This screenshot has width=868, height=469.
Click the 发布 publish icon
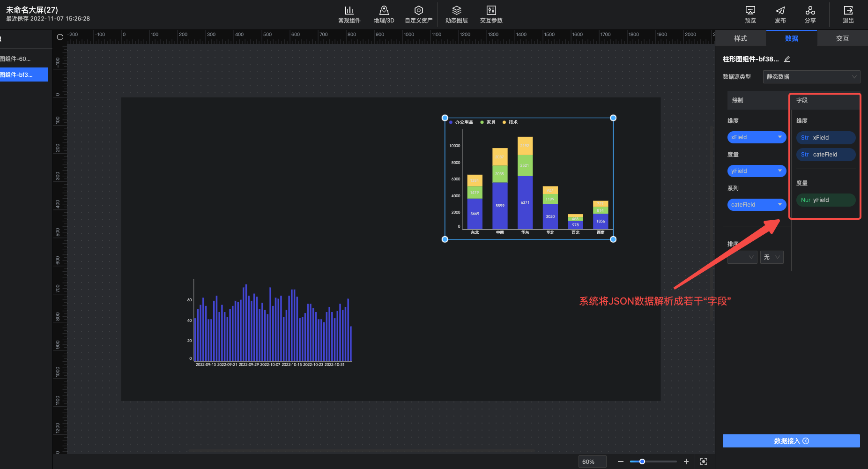click(x=780, y=11)
